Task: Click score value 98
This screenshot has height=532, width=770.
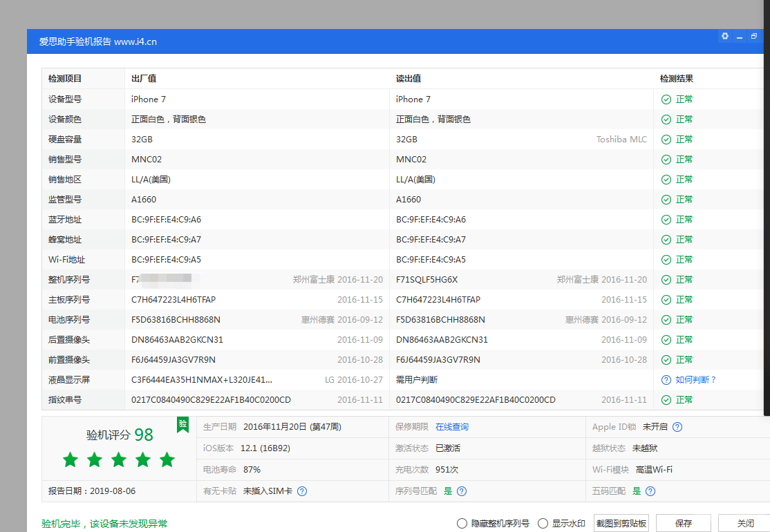Action: point(144,435)
